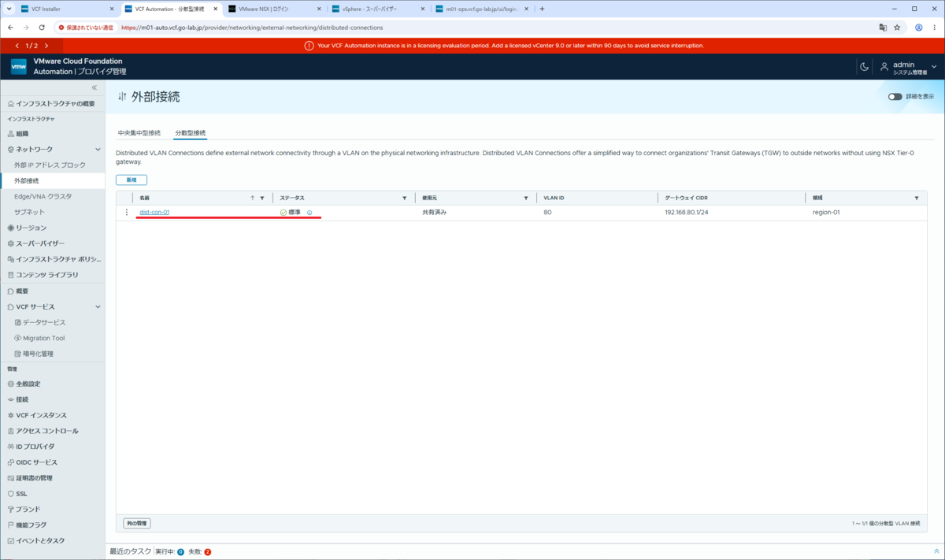Select the 分散型接続 tab
Viewport: 945px width, 560px height.
pyautogui.click(x=190, y=132)
